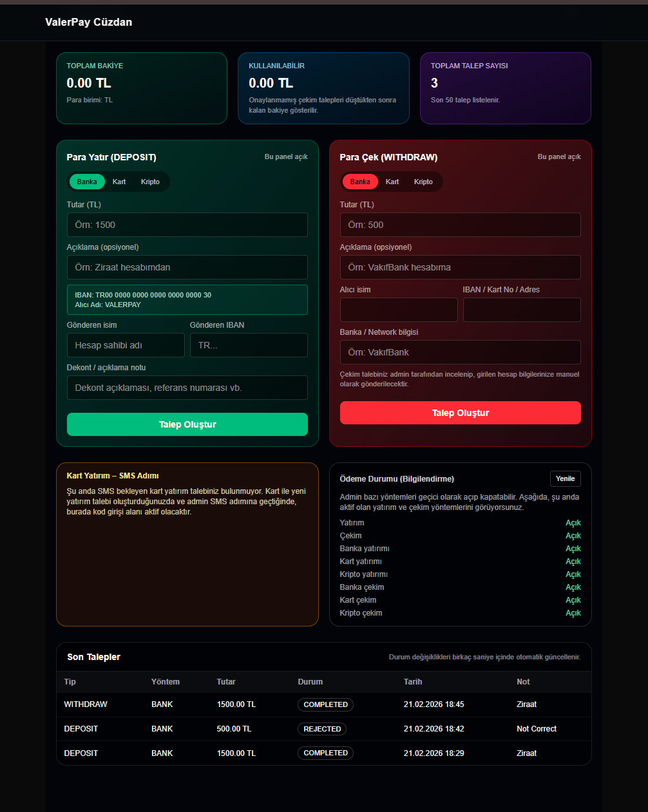648x812 pixels.
Task: Select the Dekont açıklama notu field
Action: click(187, 388)
